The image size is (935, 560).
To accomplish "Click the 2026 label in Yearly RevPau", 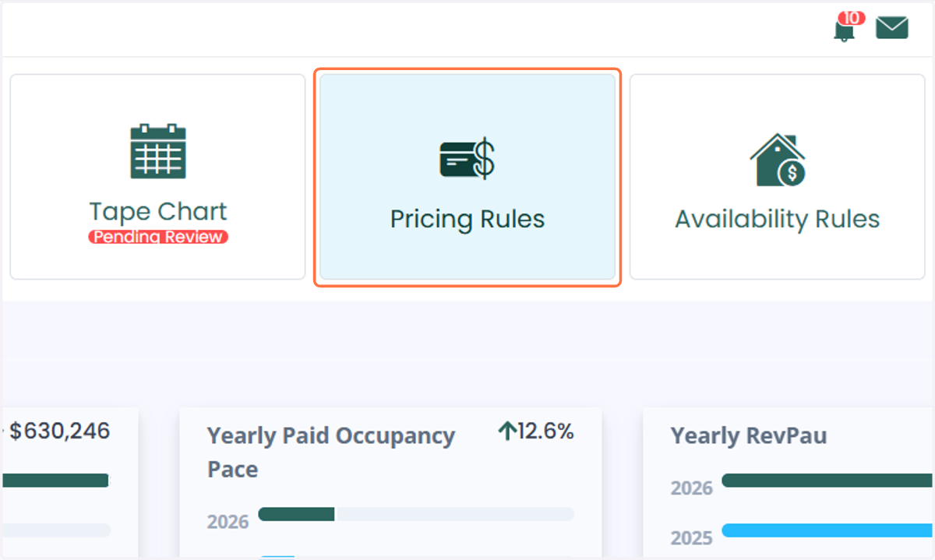I will 692,488.
